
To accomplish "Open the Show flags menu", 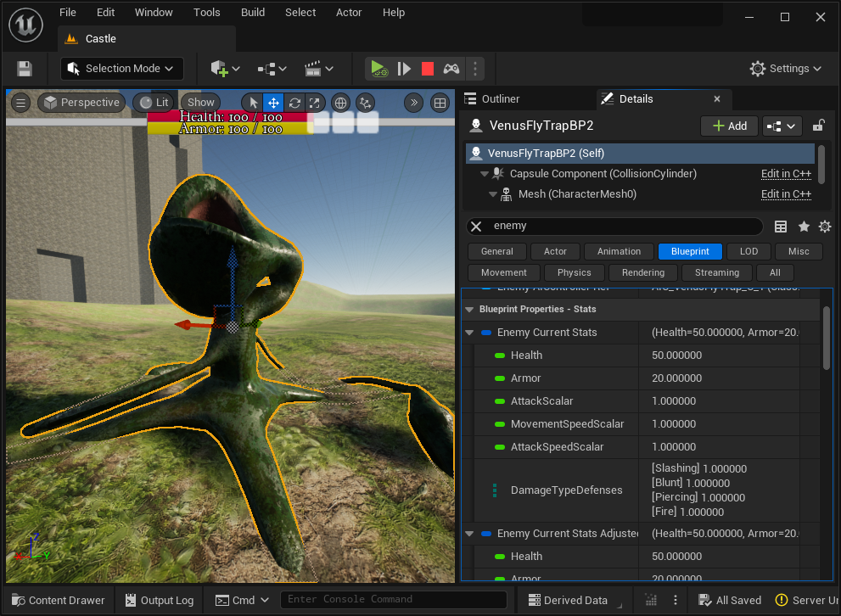I will pyautogui.click(x=200, y=103).
